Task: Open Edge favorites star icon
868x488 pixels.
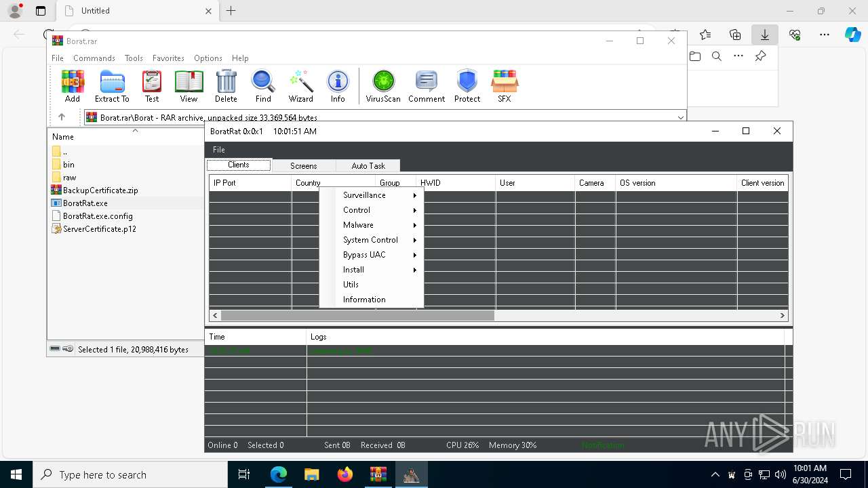Action: [705, 35]
